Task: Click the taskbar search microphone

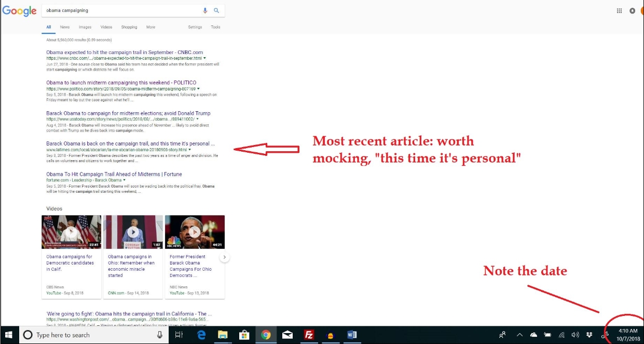Action: click(x=160, y=335)
